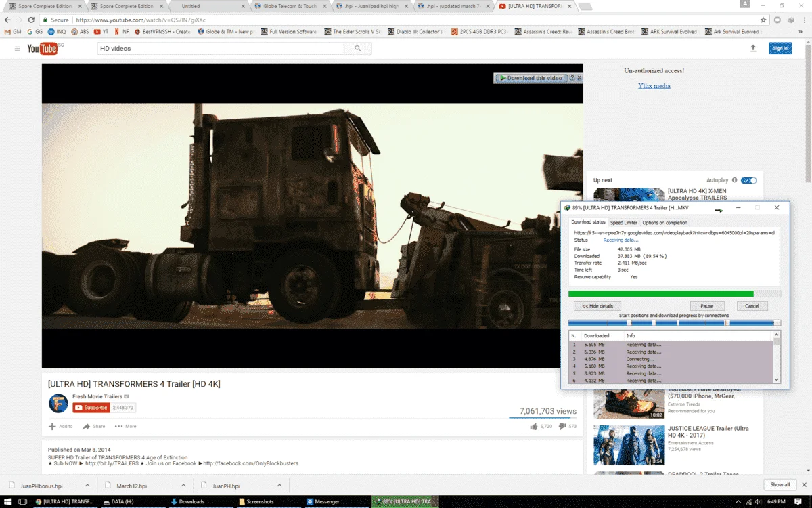Open Screenshots folder in taskbar
Image resolution: width=812 pixels, height=508 pixels.
(x=260, y=502)
